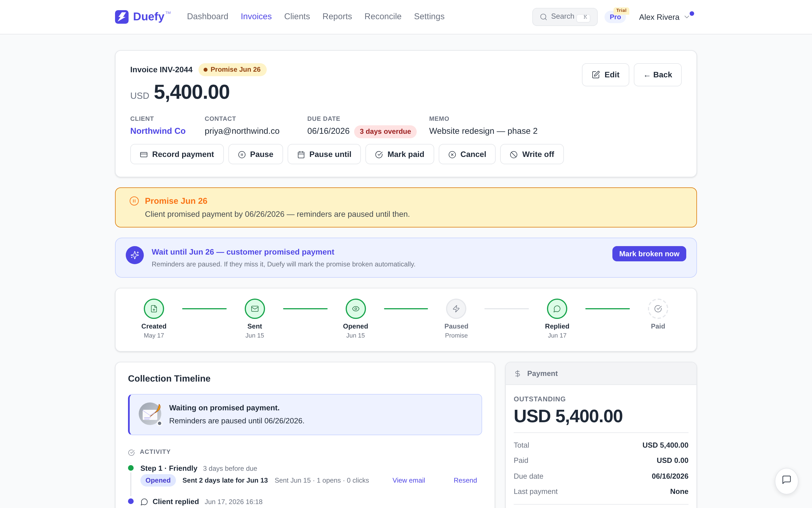Screen dimensions: 812x508
Task: Click the card icon in Record payment
Action: coord(144,155)
